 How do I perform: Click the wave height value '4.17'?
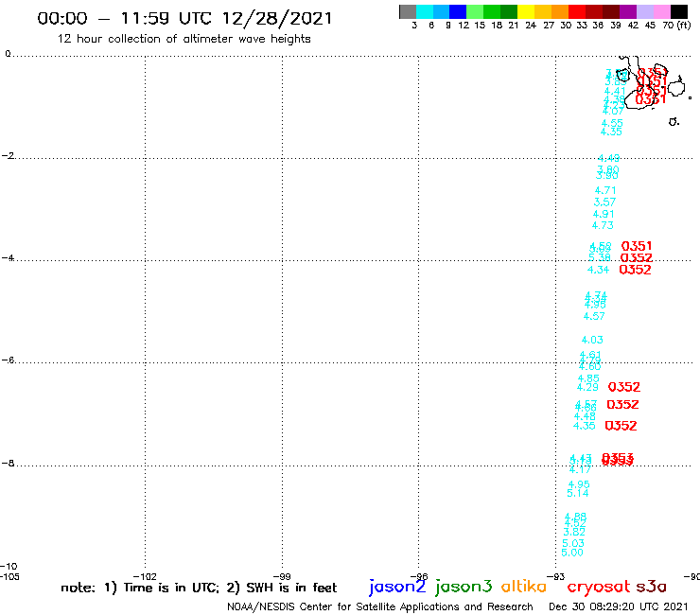coord(580,470)
